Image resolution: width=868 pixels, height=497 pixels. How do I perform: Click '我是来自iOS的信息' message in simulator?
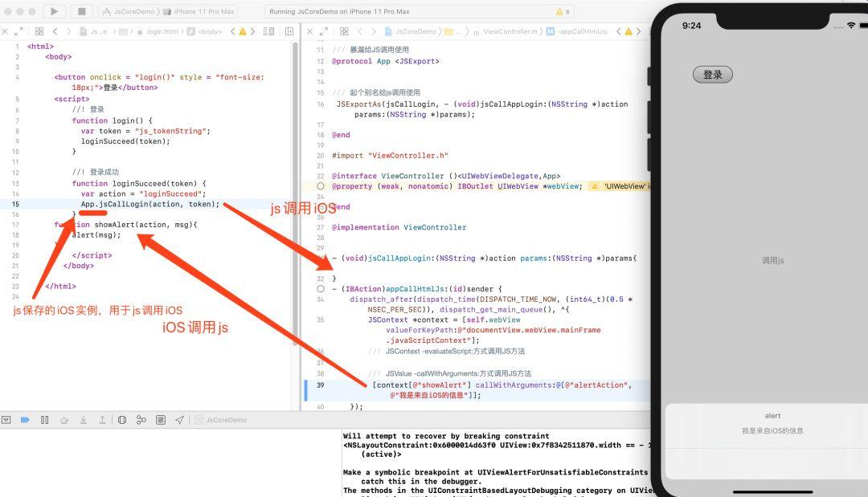(772, 430)
